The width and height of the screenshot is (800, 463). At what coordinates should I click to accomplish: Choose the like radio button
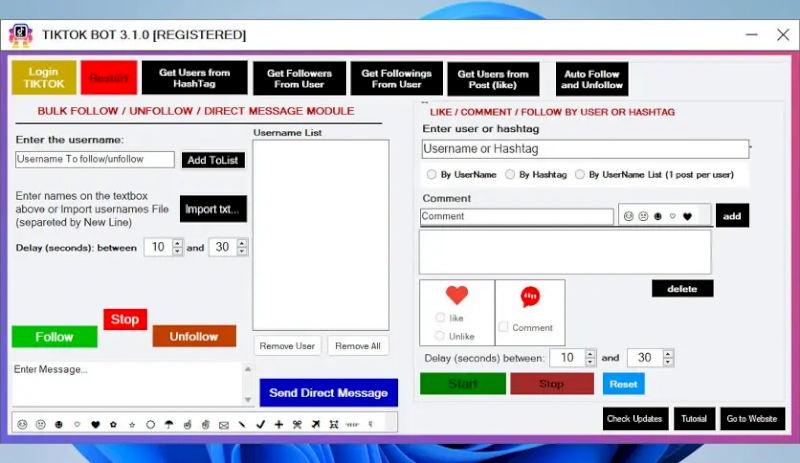[440, 318]
